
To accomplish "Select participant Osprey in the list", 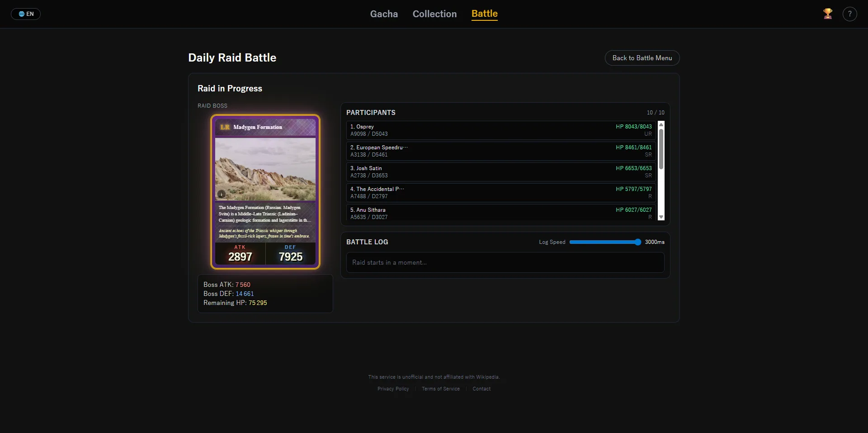I will [x=500, y=130].
